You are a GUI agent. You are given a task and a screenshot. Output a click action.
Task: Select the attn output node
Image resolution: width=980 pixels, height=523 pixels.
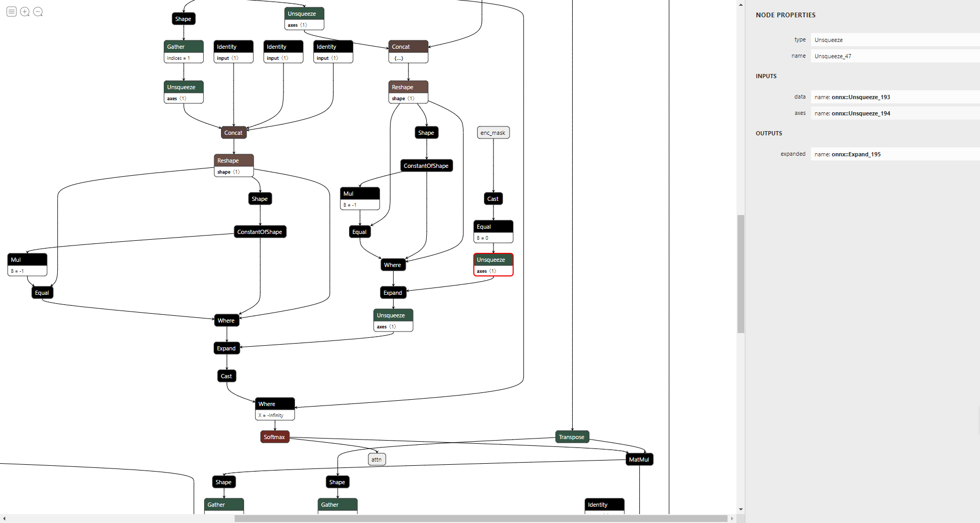[x=376, y=459]
